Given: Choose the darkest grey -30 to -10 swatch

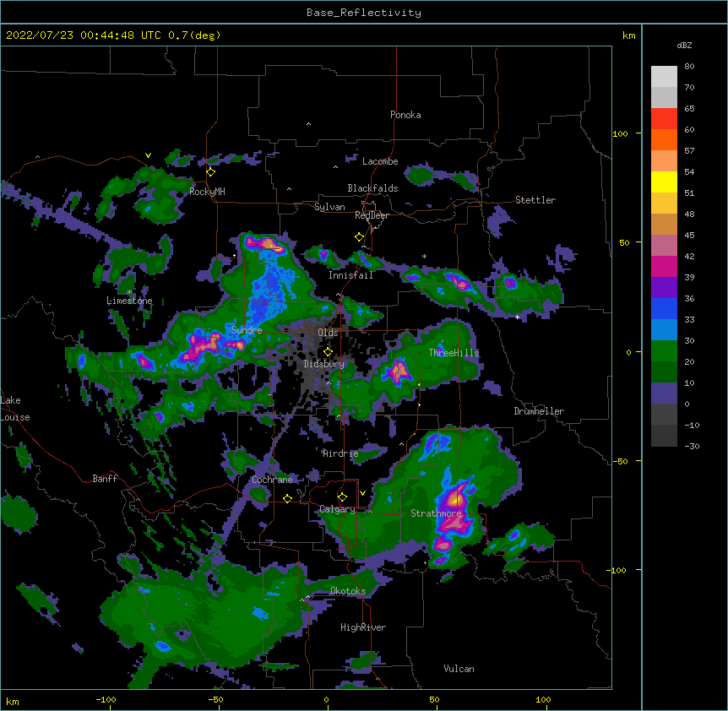Looking at the screenshot, I should (x=664, y=436).
